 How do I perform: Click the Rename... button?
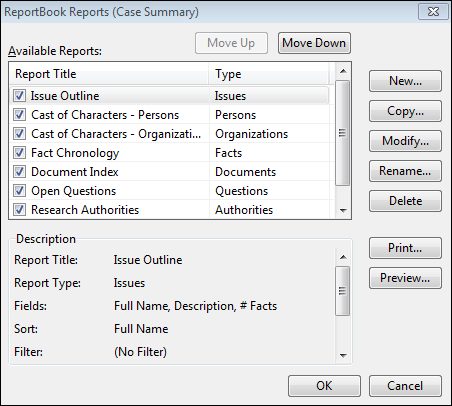[405, 171]
